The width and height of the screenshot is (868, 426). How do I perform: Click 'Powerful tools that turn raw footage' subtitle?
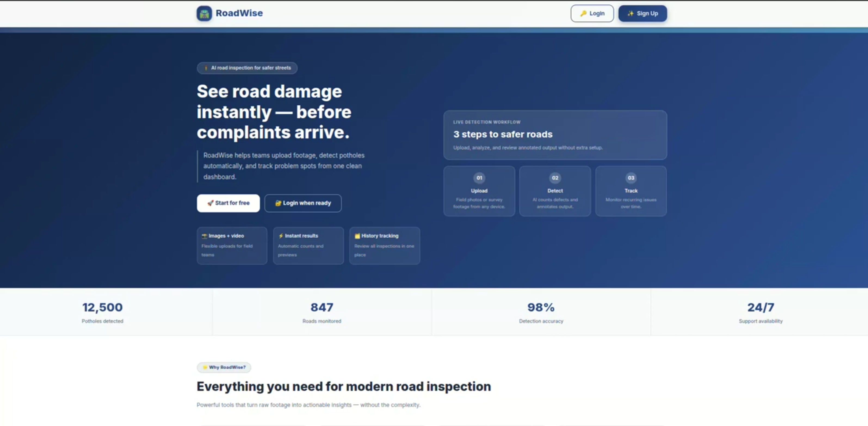pos(308,405)
